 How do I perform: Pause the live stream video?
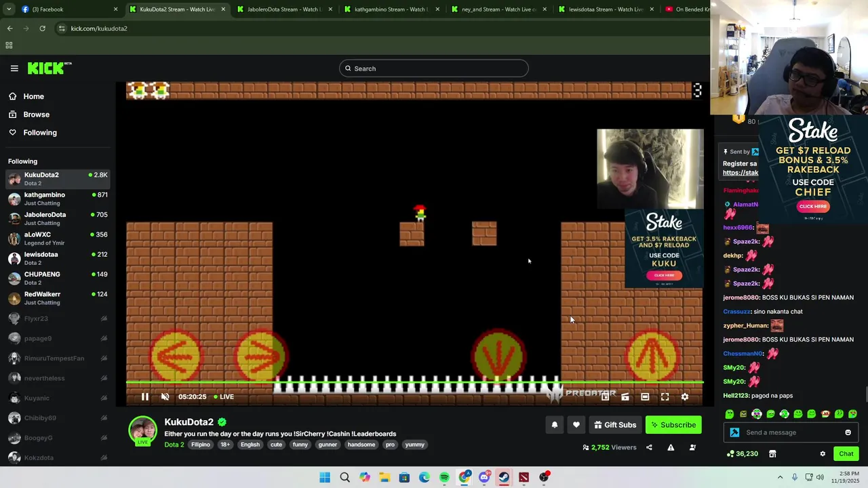pyautogui.click(x=144, y=396)
